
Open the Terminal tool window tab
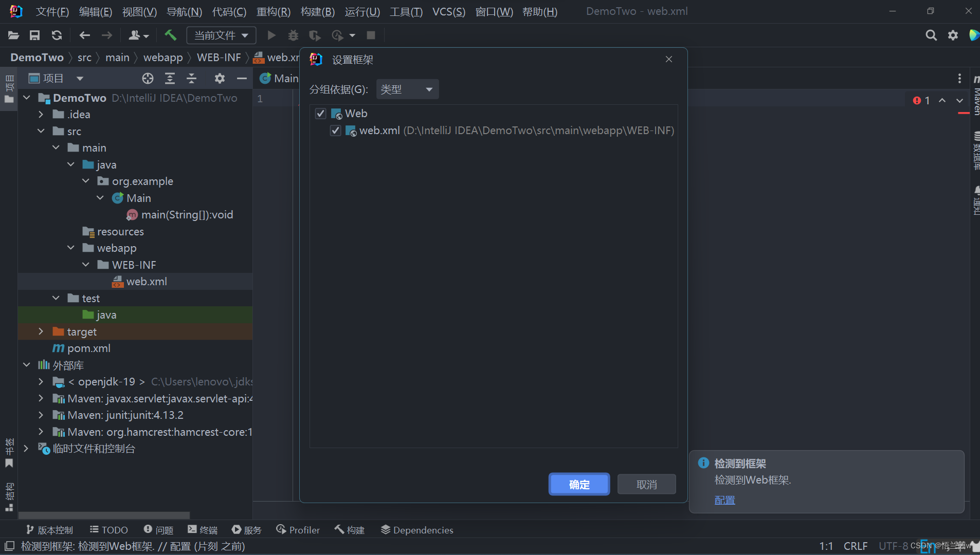[203, 530]
